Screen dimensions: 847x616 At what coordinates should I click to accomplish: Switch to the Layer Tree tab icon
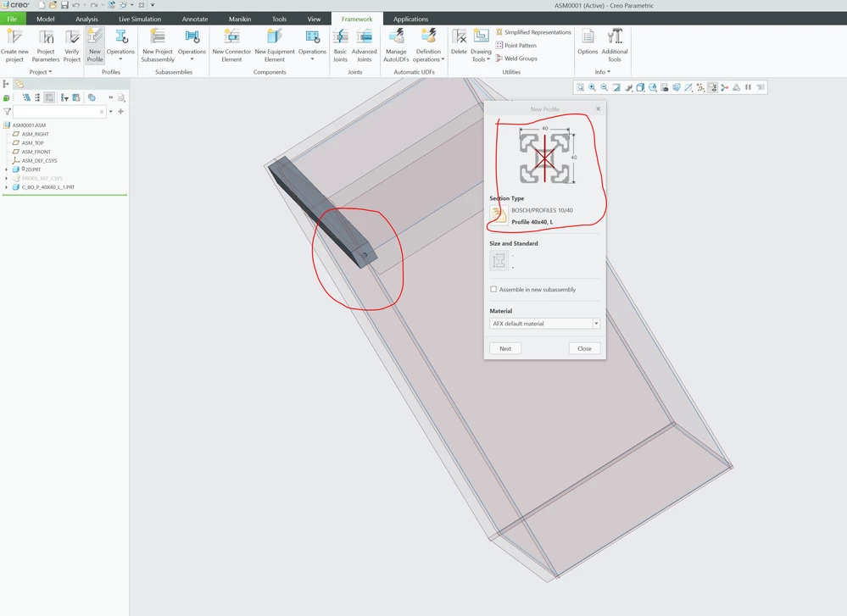point(20,84)
